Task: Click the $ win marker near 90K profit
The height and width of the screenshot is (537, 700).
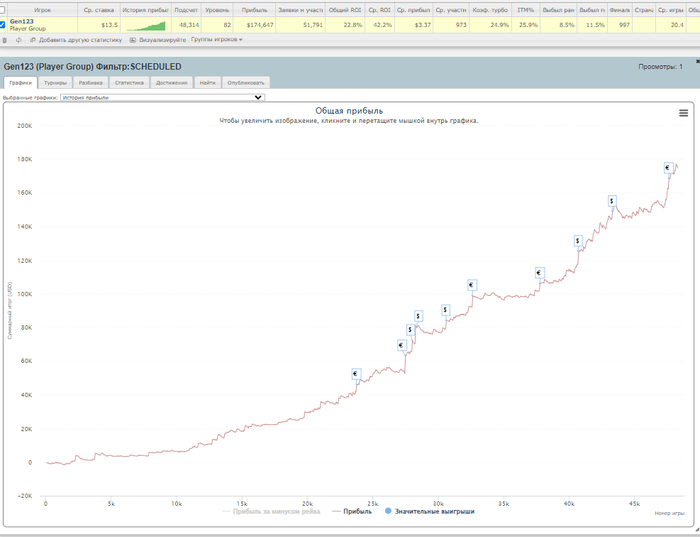Action: [x=446, y=310]
